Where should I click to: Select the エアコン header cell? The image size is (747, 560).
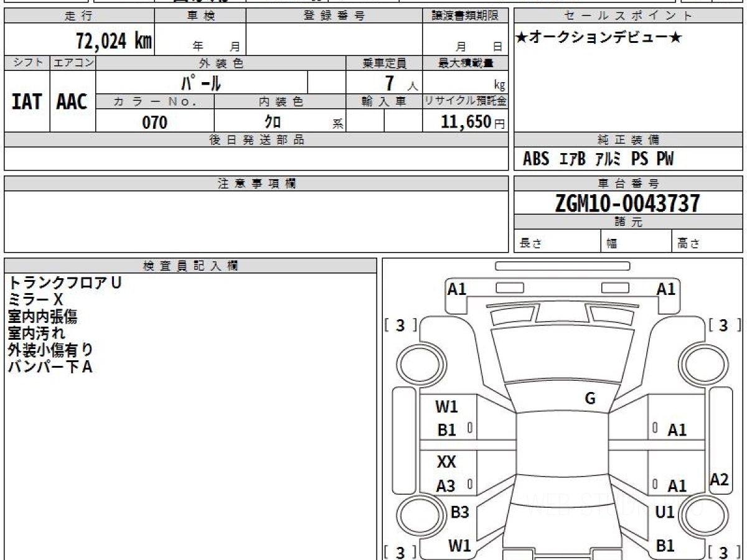pos(73,63)
